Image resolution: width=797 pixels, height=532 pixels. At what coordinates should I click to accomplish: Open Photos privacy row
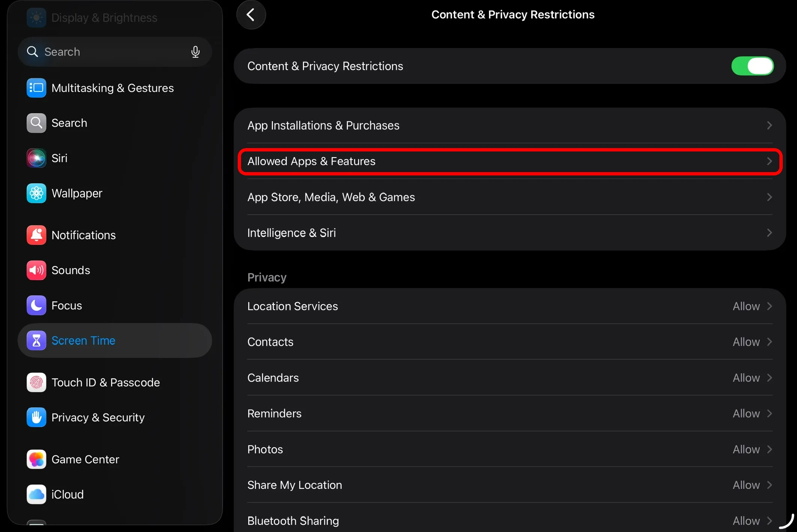[510, 449]
